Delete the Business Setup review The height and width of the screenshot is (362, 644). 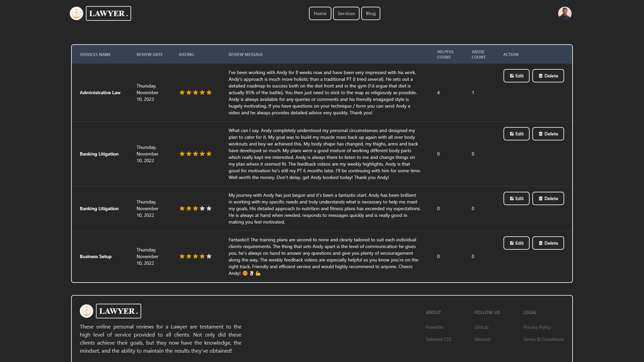click(548, 243)
